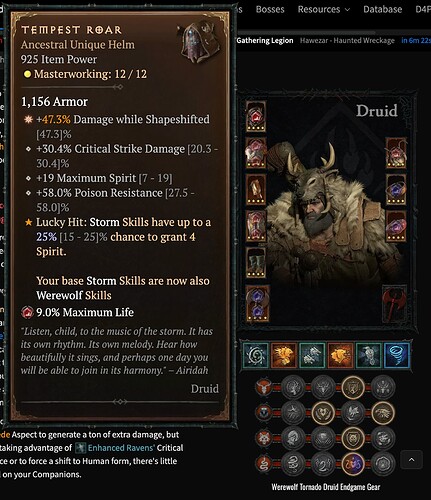Toggle the highlighted purple Snake spirit boon
Image resolution: width=431 pixels, height=500 pixels.
point(353,463)
